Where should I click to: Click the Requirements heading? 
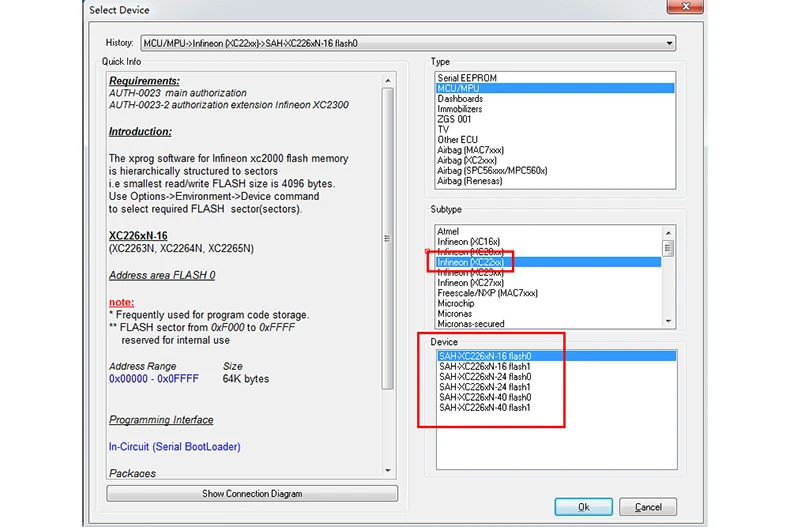click(x=144, y=81)
